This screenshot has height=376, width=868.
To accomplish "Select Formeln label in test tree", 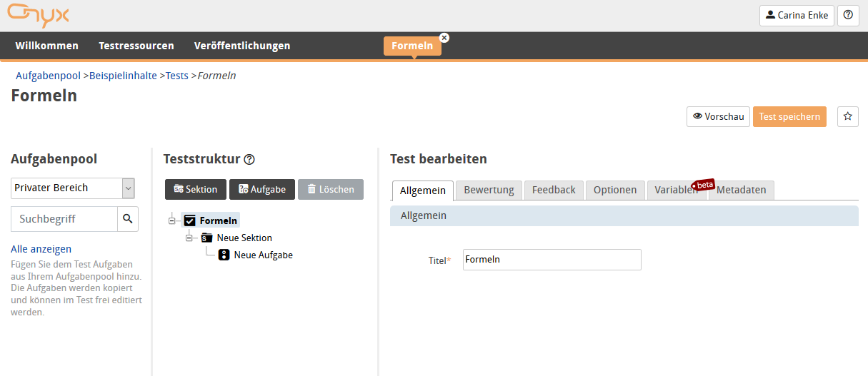I will coord(219,220).
